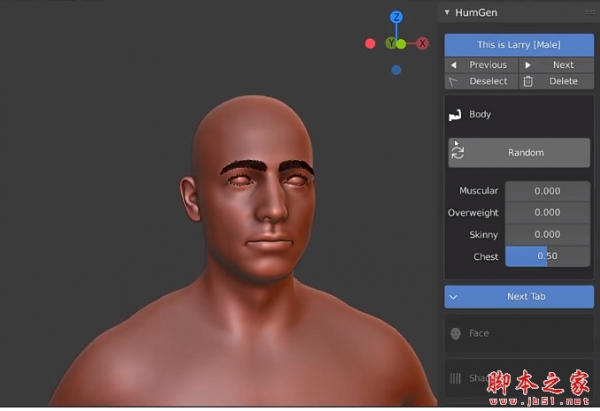Click the negative Z axis blue dot
Screen dimensions: 600x411
(x=397, y=70)
